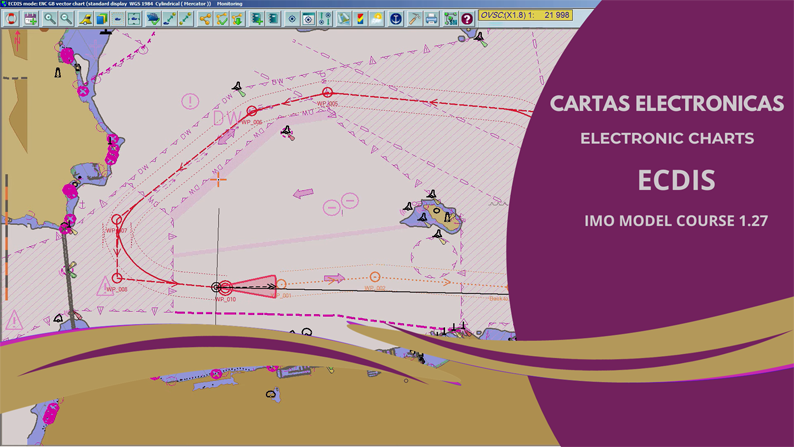Click the orange crosshair cursor marker

tap(218, 179)
